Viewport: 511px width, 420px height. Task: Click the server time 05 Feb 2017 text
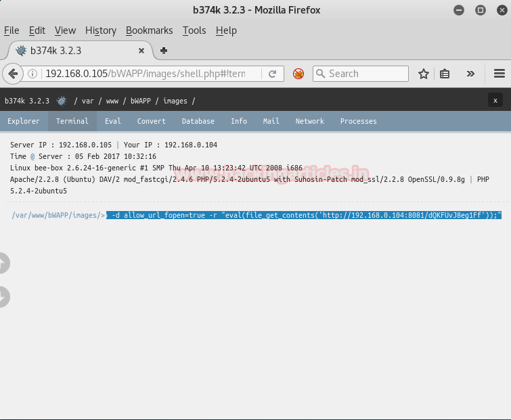tap(116, 156)
